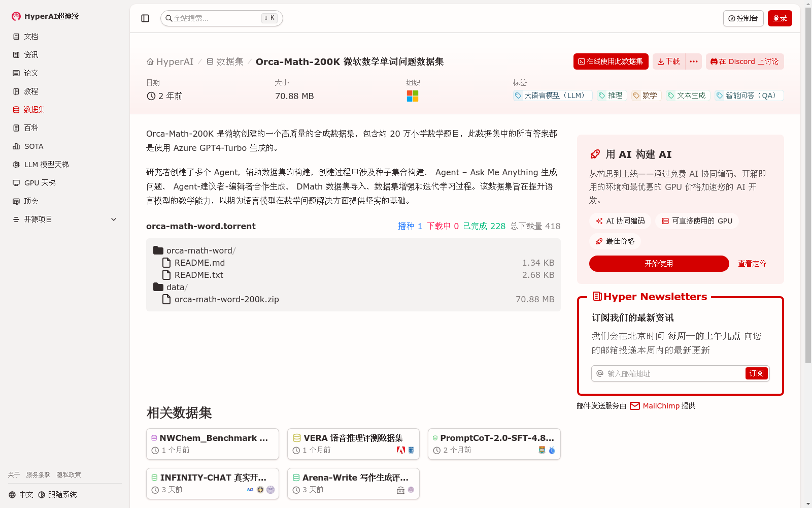Go to HyperAI home breadcrumb
Screen dimensions: 812x508
pyautogui.click(x=170, y=61)
